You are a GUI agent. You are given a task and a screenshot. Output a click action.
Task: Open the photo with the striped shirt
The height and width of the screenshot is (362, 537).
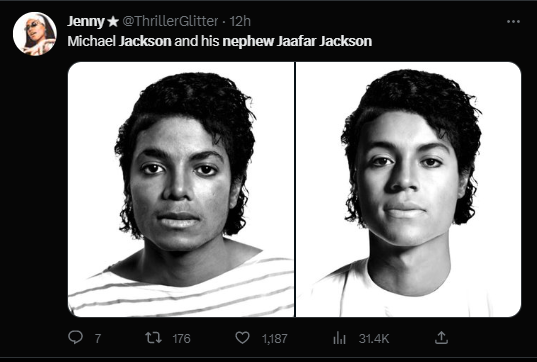pos(181,189)
